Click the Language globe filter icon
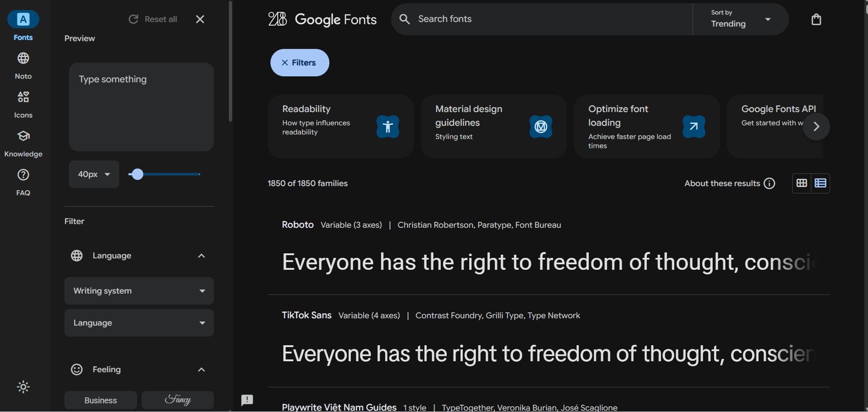 tap(77, 256)
